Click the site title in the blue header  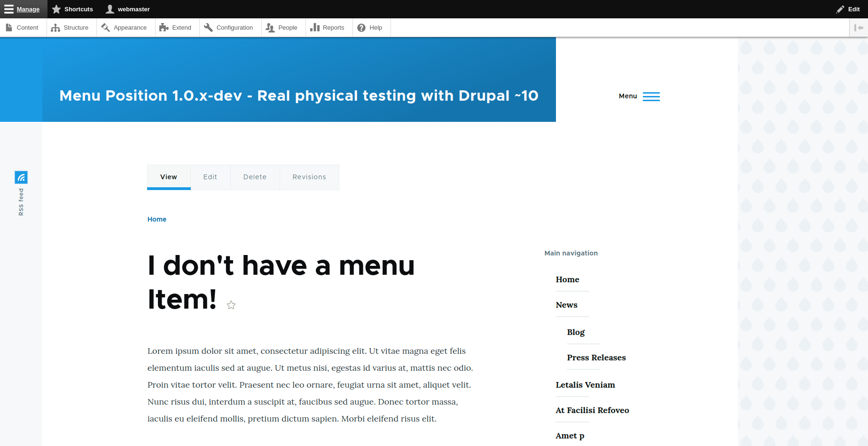[299, 96]
